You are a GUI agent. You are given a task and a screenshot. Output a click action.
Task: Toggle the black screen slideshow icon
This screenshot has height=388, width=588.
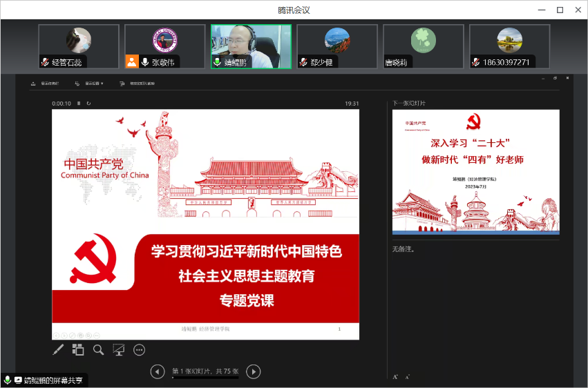119,350
